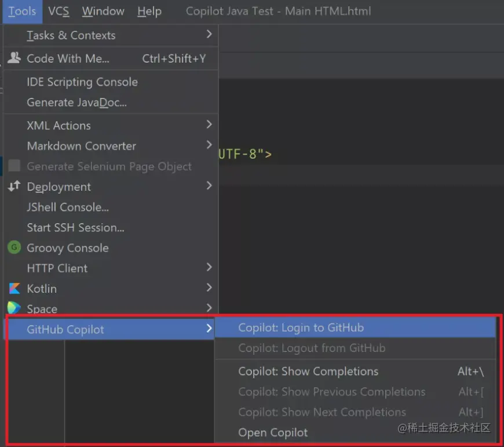Viewport: 504px width, 447px height.
Task: Click the Code With Me people icon
Action: tap(14, 58)
